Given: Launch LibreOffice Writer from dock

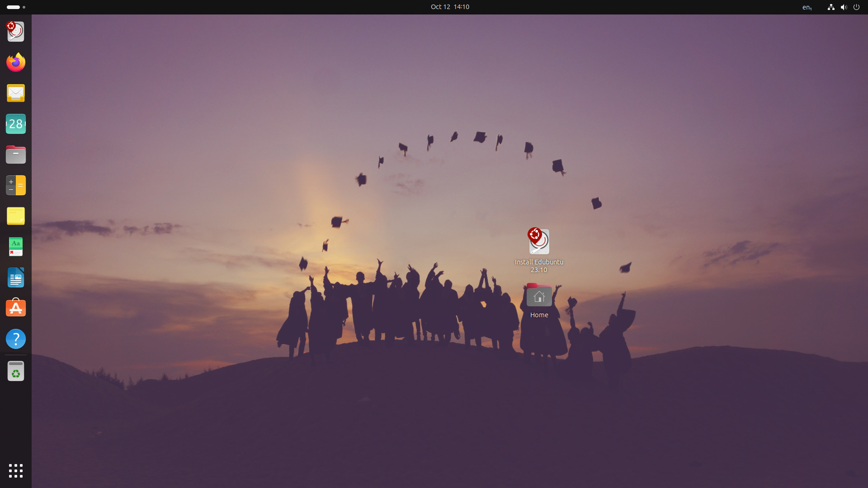Looking at the screenshot, I should tap(16, 277).
